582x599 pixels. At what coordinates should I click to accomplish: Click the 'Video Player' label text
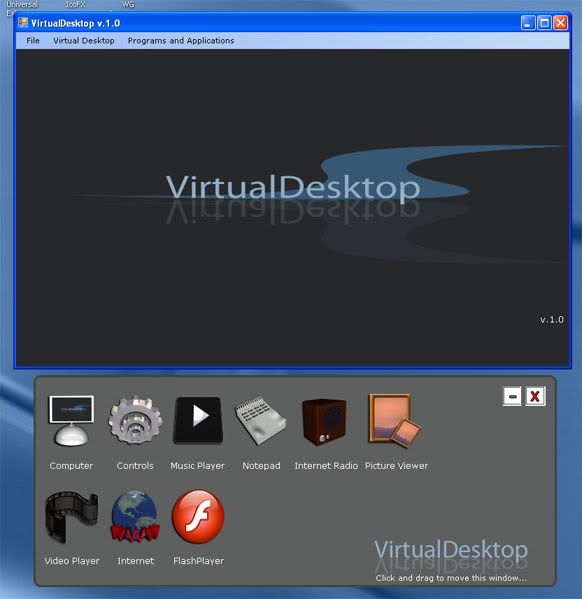point(72,561)
